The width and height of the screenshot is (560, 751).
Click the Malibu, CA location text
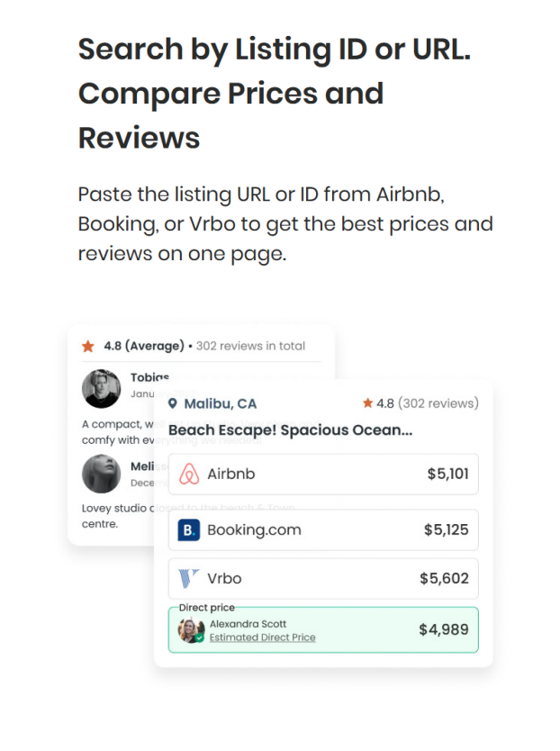click(221, 403)
